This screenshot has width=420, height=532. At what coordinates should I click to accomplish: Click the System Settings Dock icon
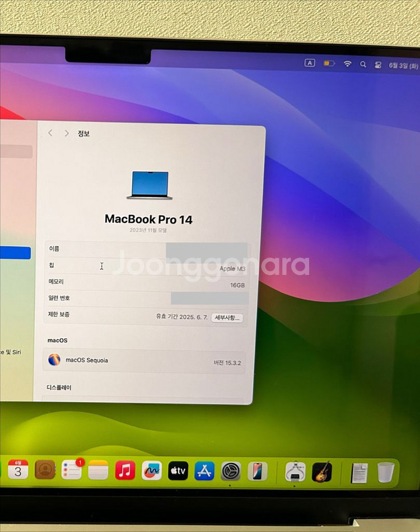point(231,472)
